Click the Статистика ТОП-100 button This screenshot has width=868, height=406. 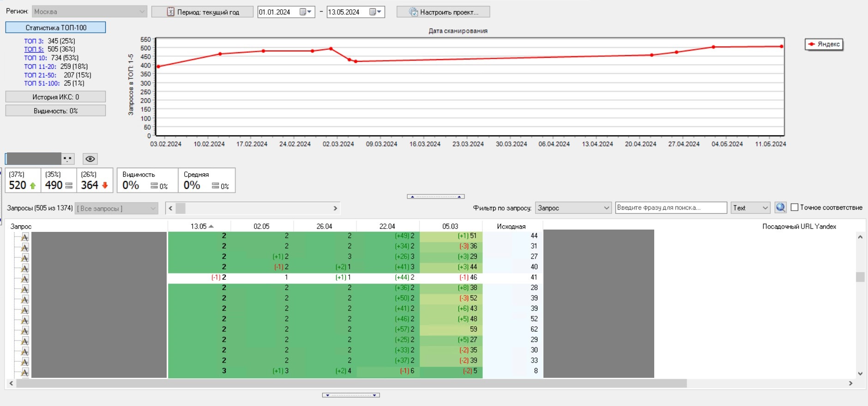pyautogui.click(x=55, y=28)
